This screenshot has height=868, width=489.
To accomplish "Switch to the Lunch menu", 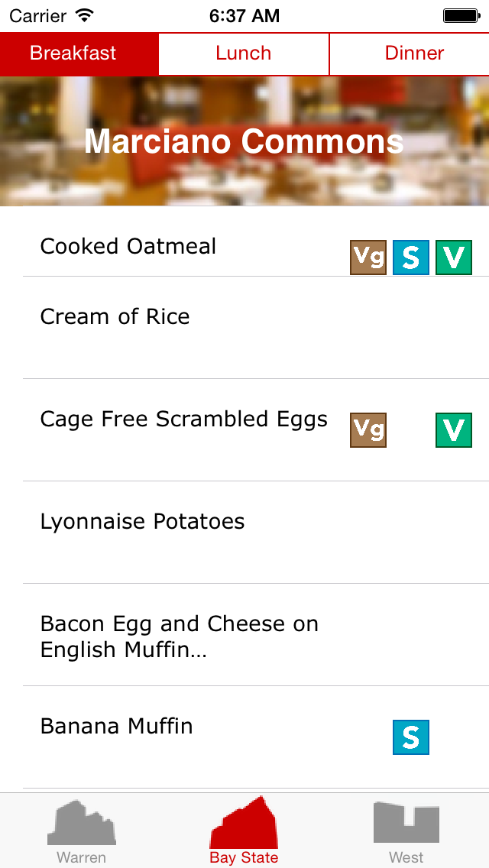I will pos(244,53).
